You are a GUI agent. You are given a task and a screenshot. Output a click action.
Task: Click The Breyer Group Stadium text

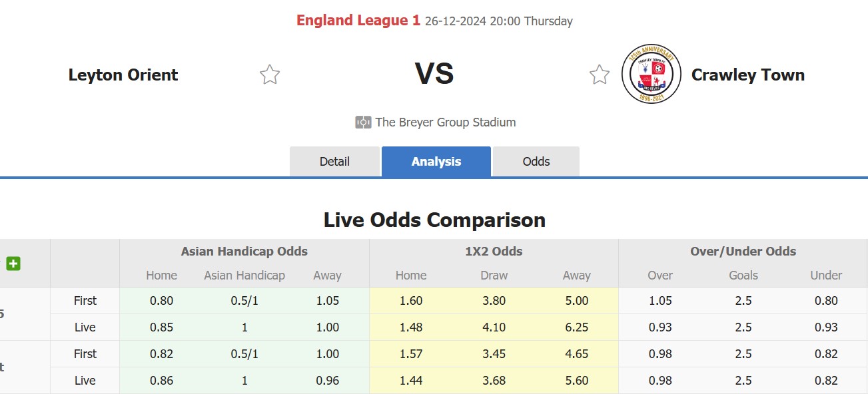point(445,122)
